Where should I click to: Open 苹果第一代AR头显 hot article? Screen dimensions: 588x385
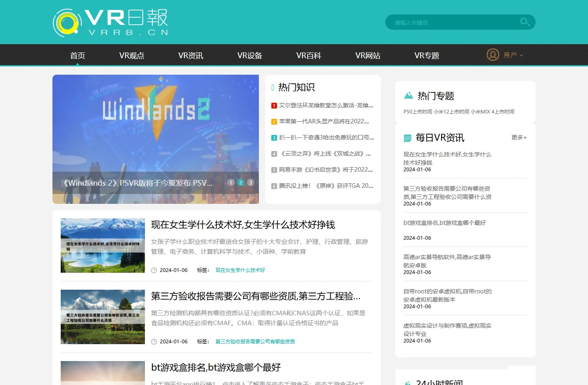tap(324, 121)
